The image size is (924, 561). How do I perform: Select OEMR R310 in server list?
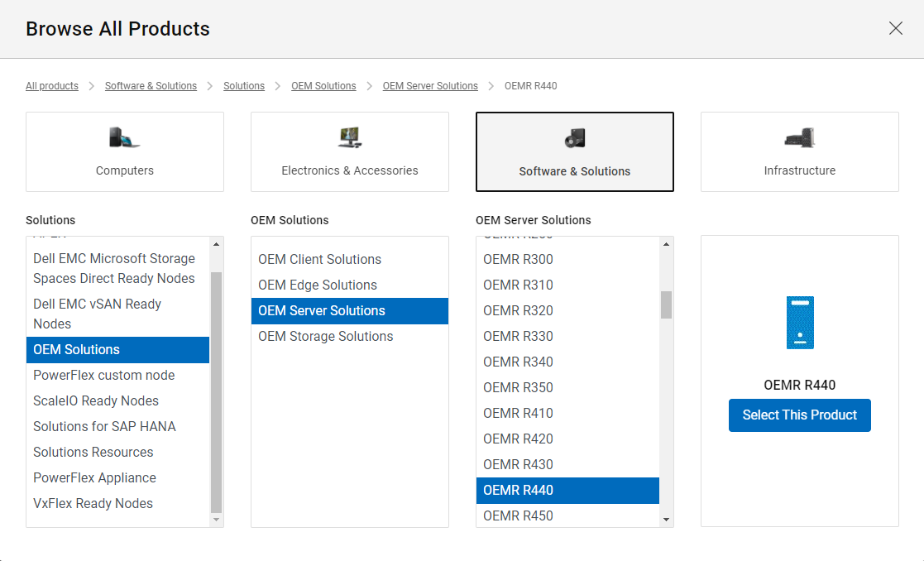point(567,285)
